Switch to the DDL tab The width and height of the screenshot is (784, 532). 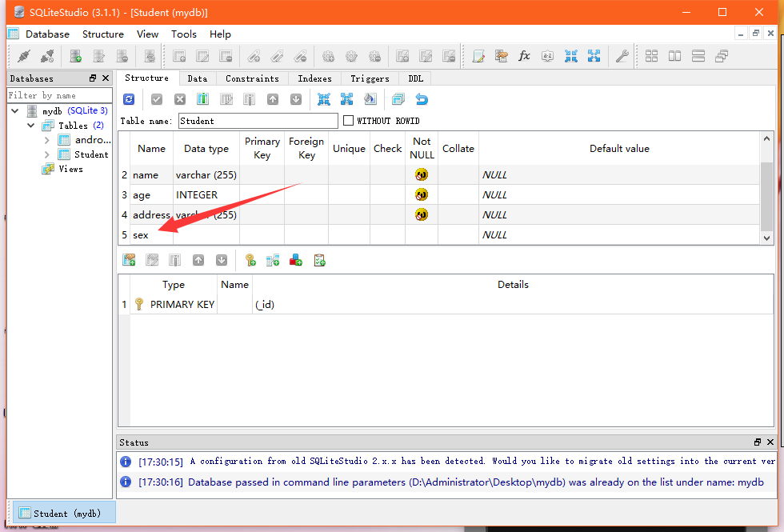tap(415, 78)
